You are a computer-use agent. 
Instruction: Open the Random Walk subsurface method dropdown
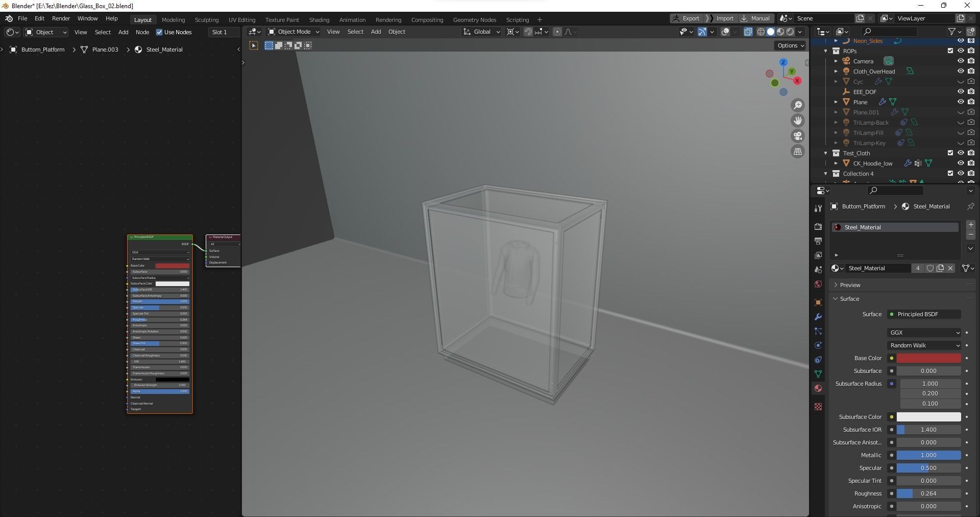924,345
